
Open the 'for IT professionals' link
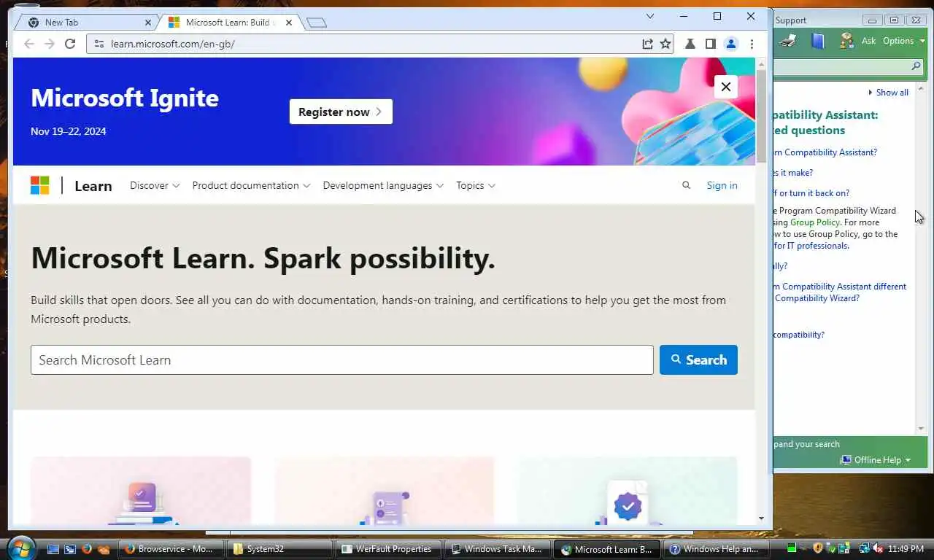click(x=811, y=246)
